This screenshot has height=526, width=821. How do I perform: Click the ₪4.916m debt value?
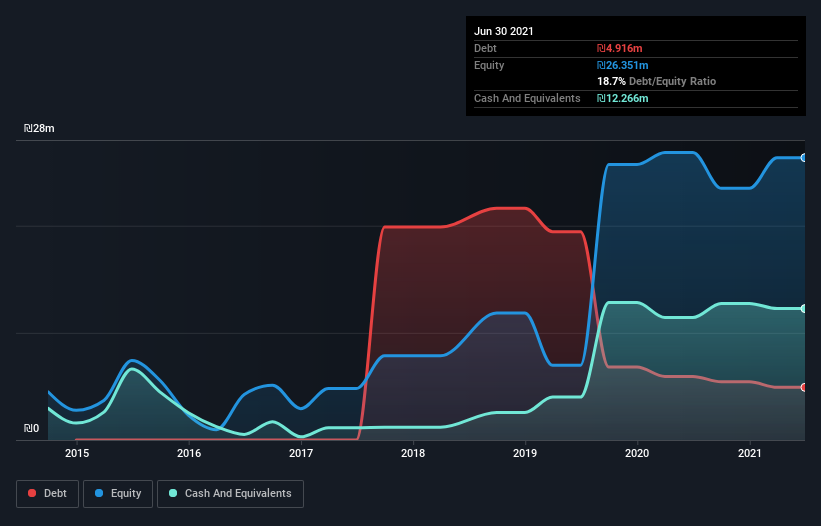[x=619, y=48]
